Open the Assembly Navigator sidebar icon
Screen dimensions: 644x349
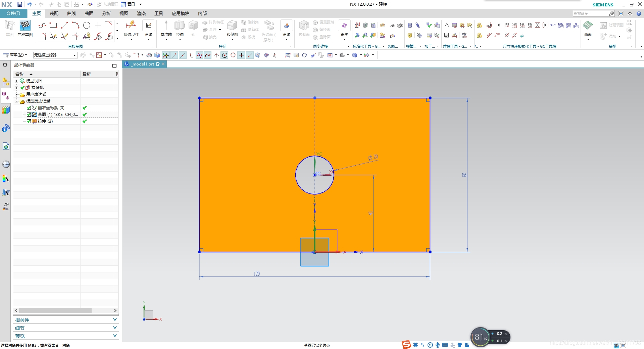click(x=6, y=82)
